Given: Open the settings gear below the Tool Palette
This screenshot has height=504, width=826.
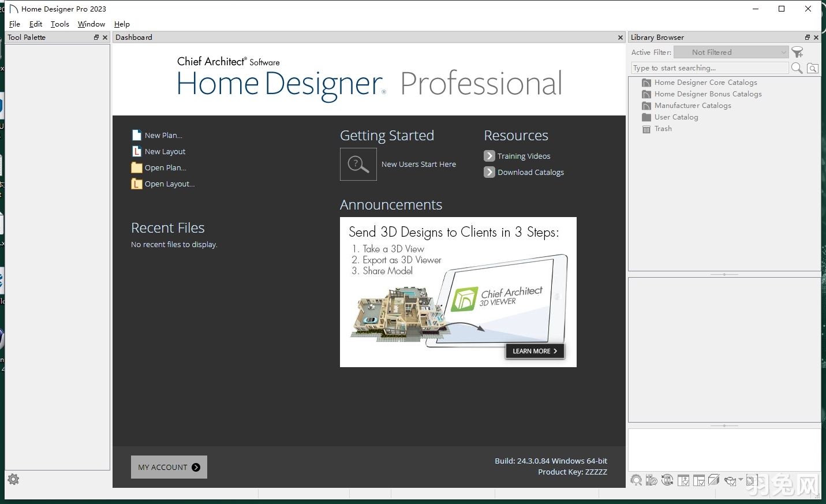Looking at the screenshot, I should [13, 479].
